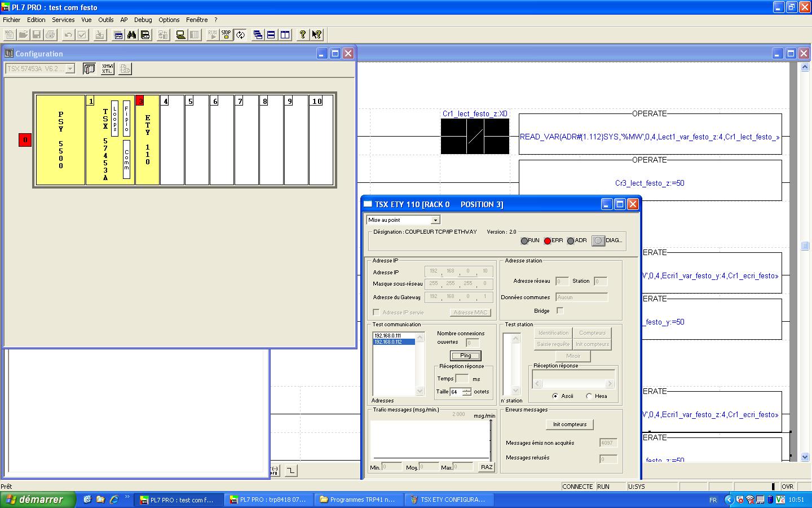This screenshot has height=508, width=812.
Task: Open the Services menu
Action: (x=63, y=20)
